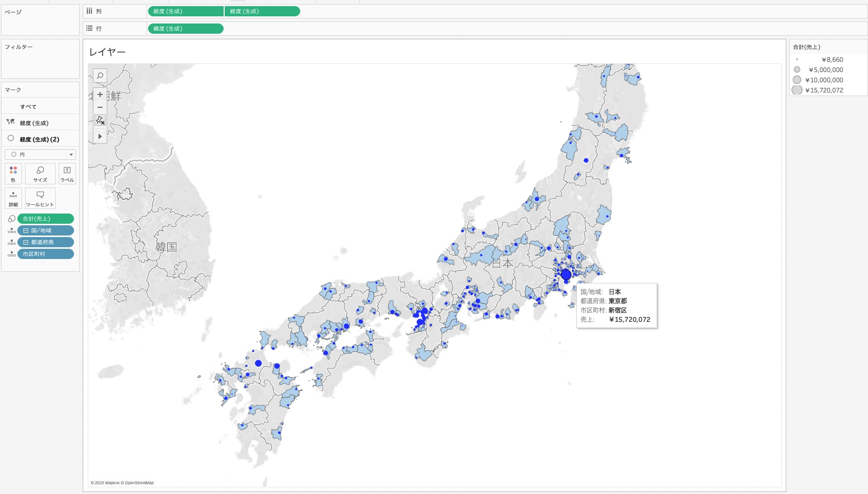Click the large Shinjuku sales circle on map
The image size is (868, 494).
(566, 275)
